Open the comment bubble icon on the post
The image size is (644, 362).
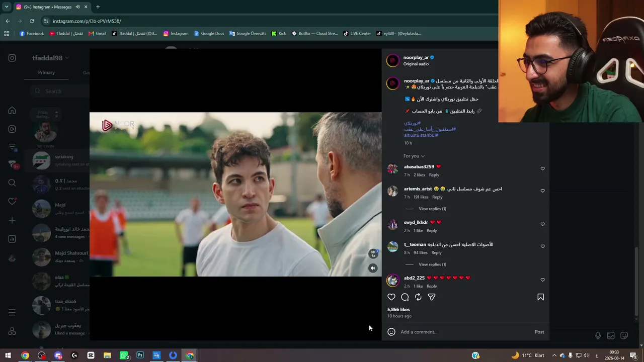[x=405, y=297]
